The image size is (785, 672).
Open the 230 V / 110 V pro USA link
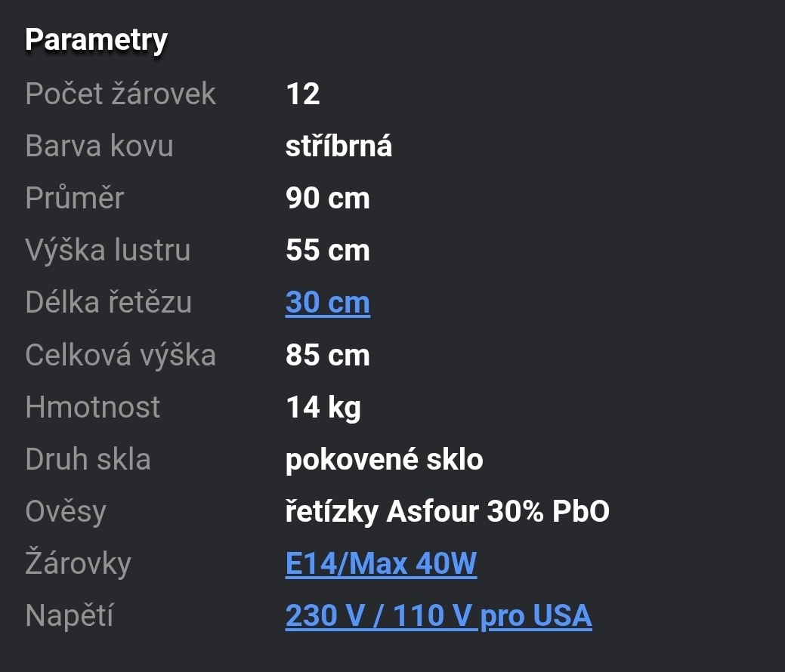438,616
